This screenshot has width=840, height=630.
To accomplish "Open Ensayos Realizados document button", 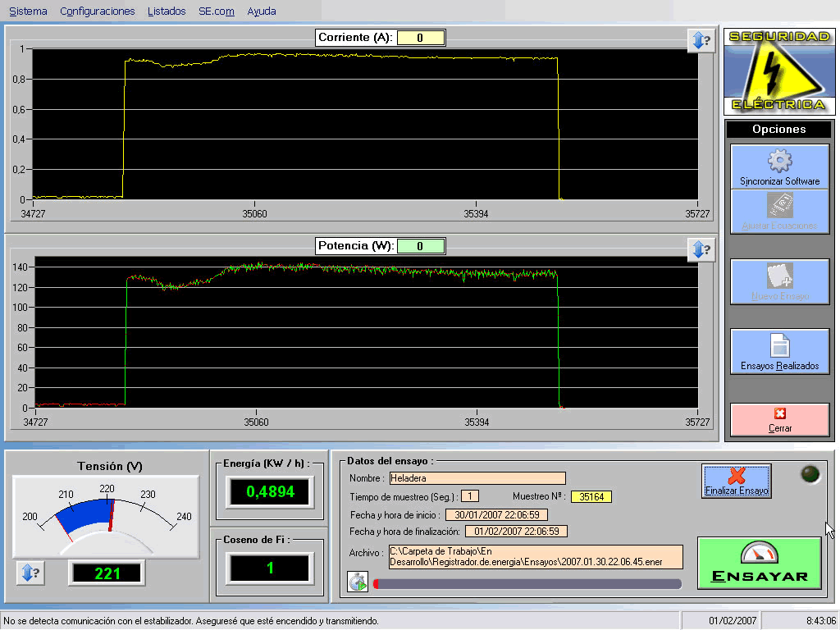I will coord(779,351).
